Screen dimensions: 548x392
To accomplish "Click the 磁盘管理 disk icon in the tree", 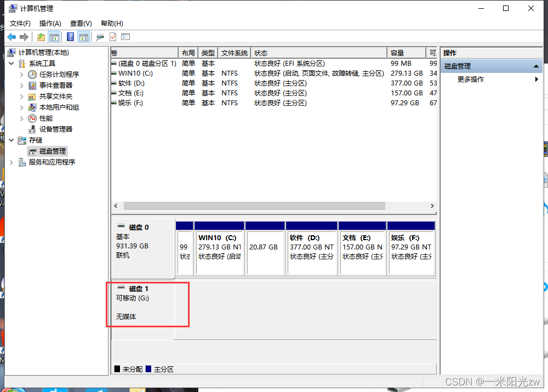I will coord(32,151).
